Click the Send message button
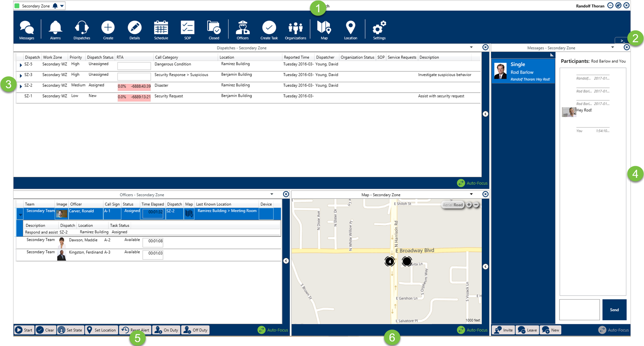 click(614, 310)
